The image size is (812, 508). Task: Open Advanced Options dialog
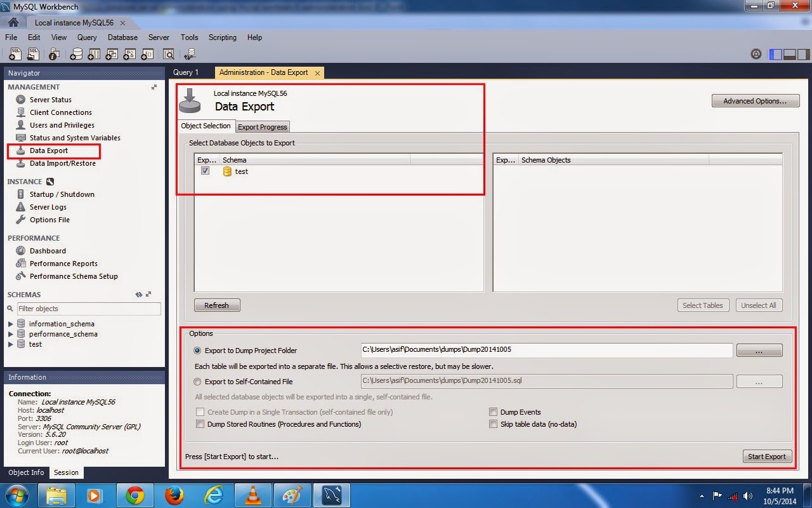(756, 101)
